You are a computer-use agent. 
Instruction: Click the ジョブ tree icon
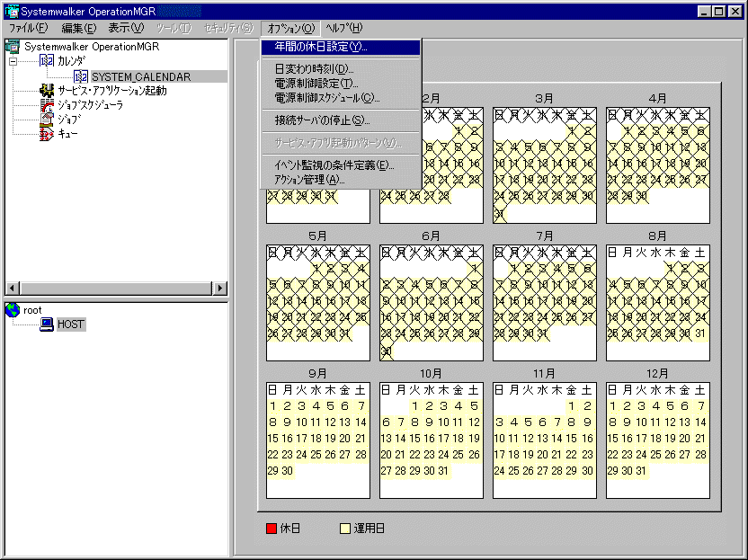click(47, 120)
